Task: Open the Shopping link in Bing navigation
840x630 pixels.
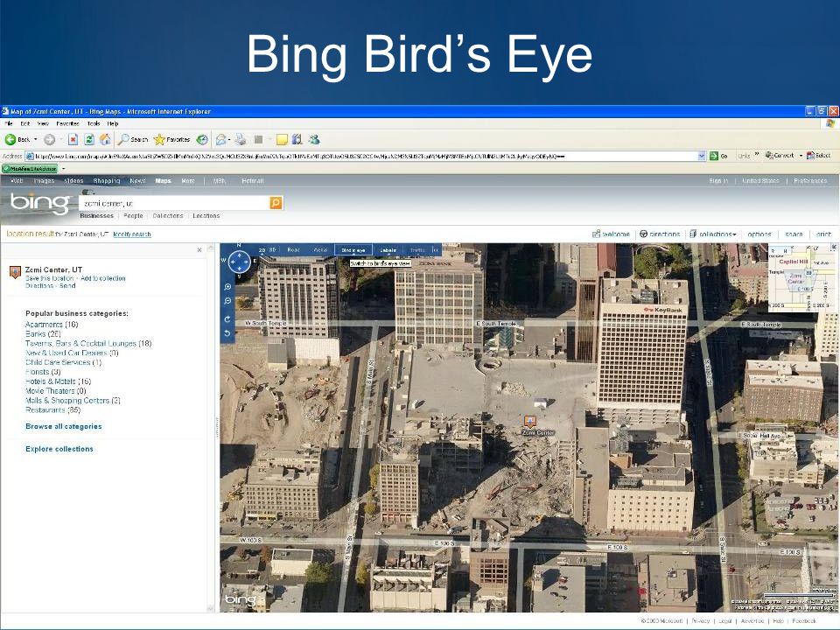Action: (107, 181)
